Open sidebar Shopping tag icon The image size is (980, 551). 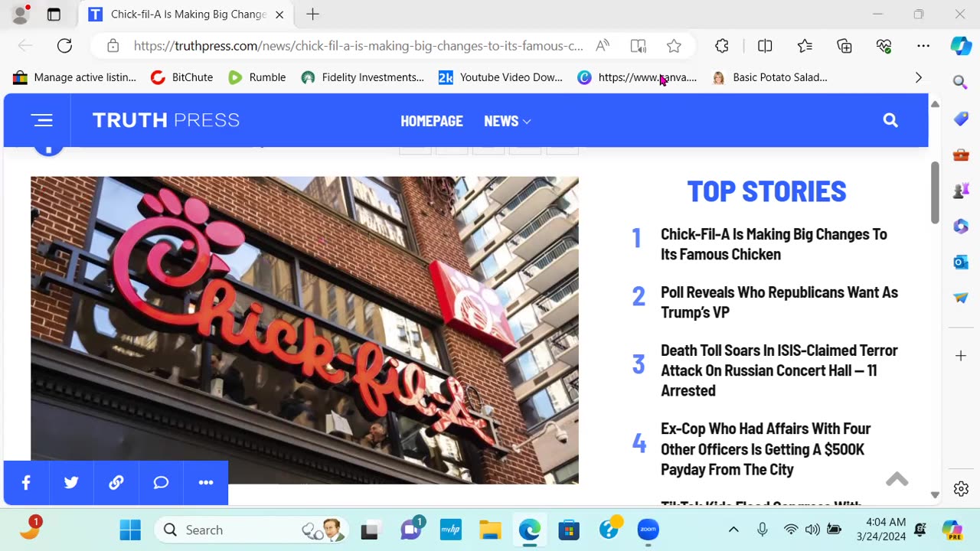pos(961,119)
